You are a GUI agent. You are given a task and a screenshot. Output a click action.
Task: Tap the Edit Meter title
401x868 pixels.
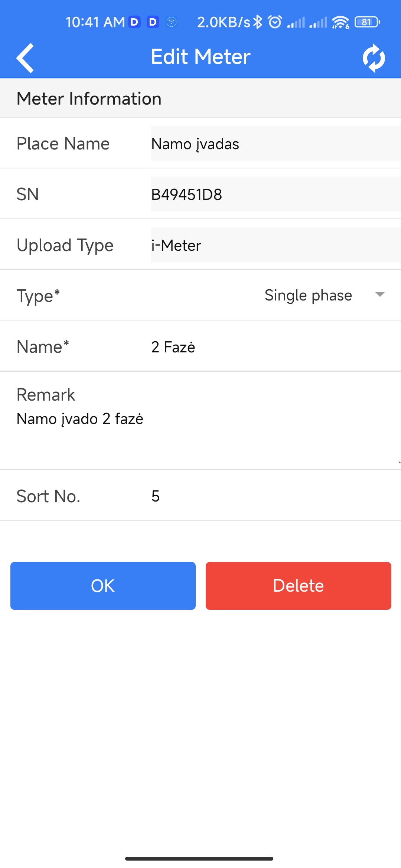coord(200,57)
